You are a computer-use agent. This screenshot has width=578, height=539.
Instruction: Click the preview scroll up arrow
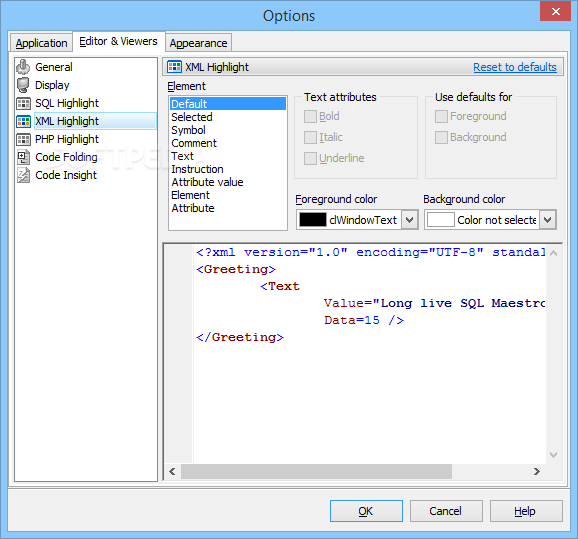(x=553, y=253)
